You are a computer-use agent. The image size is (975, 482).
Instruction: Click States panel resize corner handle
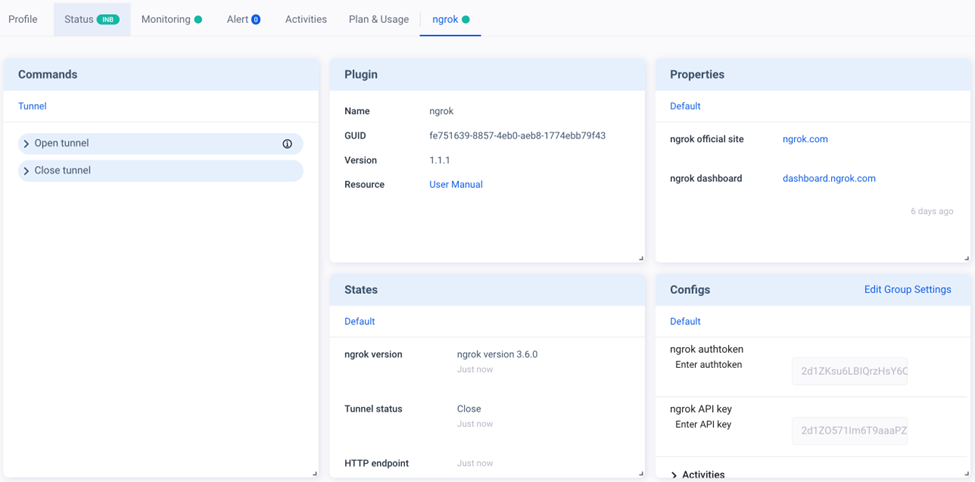point(640,473)
